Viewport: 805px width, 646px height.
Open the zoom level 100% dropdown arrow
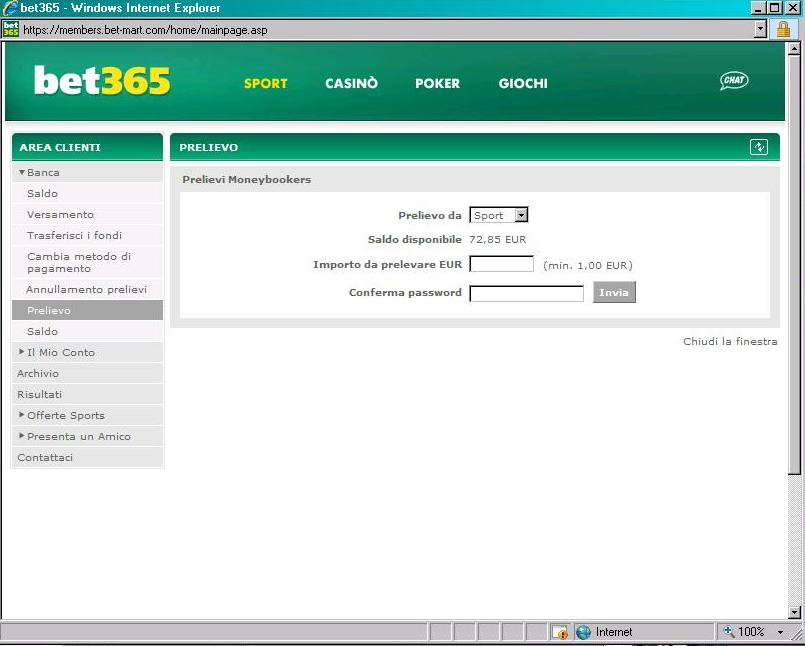point(780,632)
